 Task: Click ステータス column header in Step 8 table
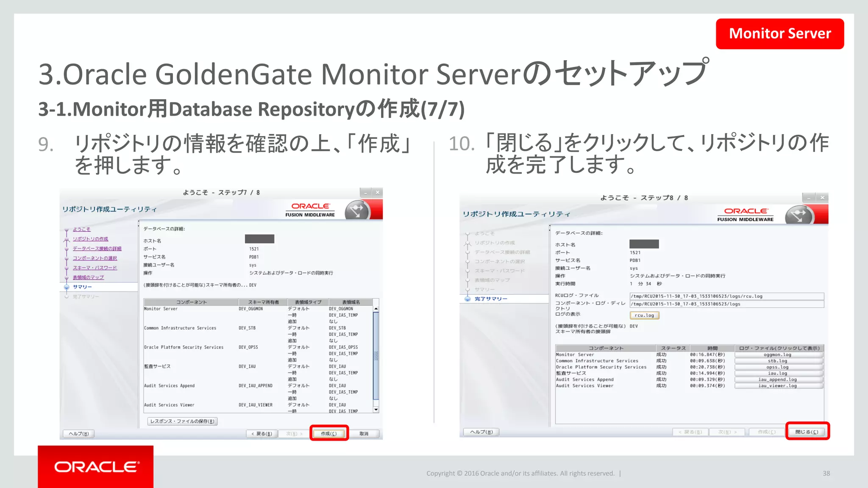tap(673, 348)
